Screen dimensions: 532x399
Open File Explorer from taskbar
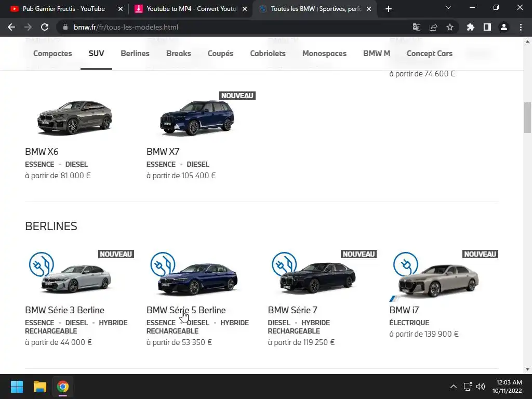click(x=39, y=387)
